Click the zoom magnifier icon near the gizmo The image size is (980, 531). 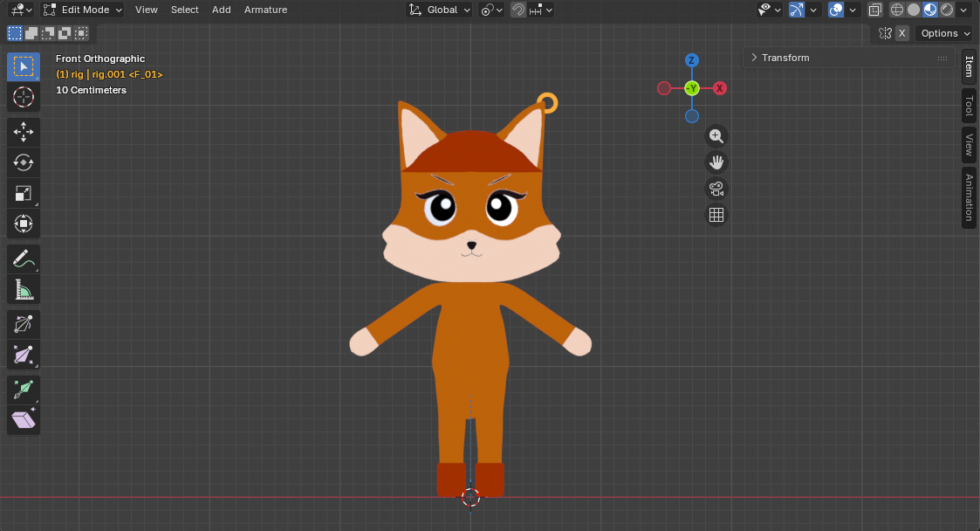pos(716,135)
